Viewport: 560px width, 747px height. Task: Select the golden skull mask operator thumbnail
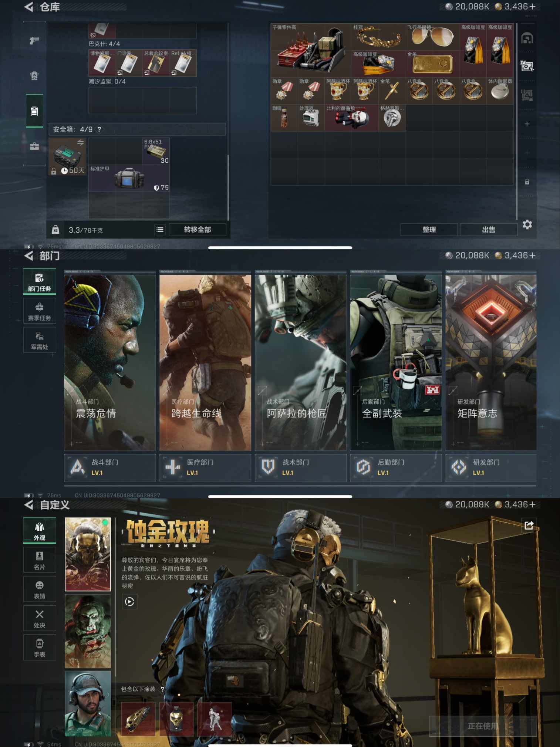(x=88, y=554)
